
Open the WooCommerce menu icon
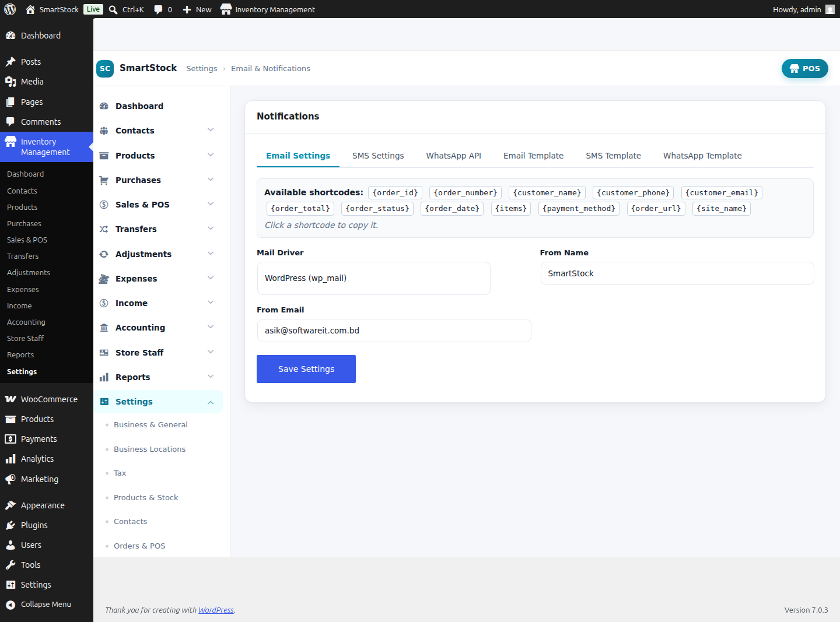coord(10,399)
